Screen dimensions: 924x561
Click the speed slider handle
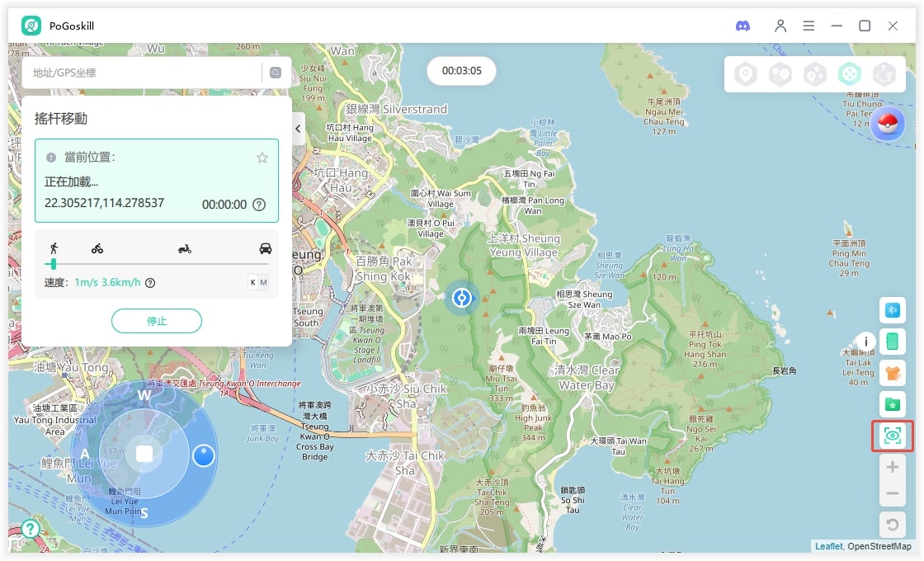pyautogui.click(x=53, y=263)
